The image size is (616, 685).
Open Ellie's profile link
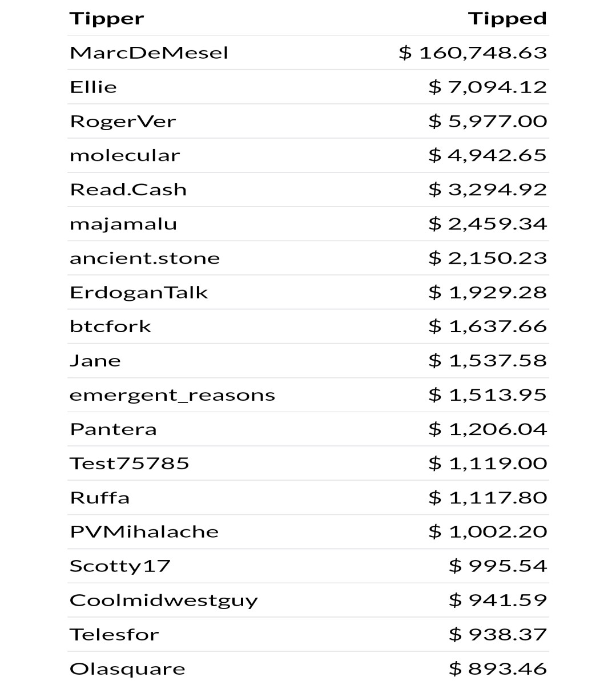click(x=93, y=87)
